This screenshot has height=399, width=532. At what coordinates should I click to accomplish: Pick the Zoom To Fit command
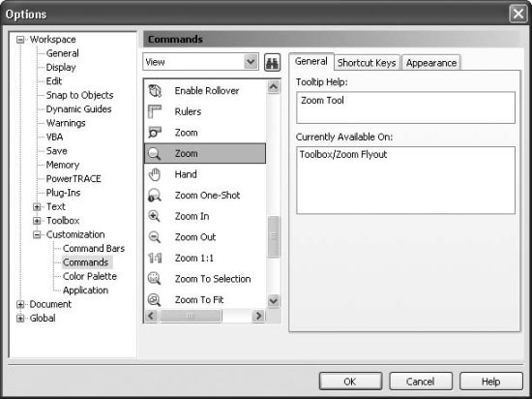coord(199,300)
